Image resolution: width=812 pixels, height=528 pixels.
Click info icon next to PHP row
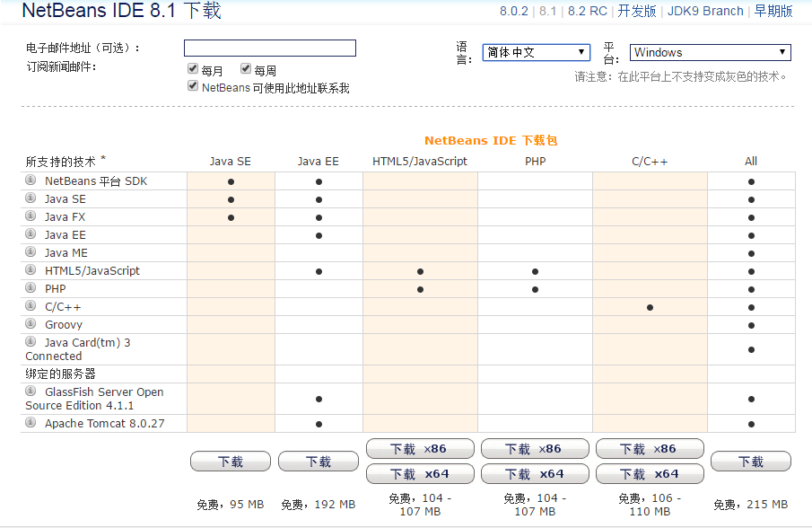(31, 287)
